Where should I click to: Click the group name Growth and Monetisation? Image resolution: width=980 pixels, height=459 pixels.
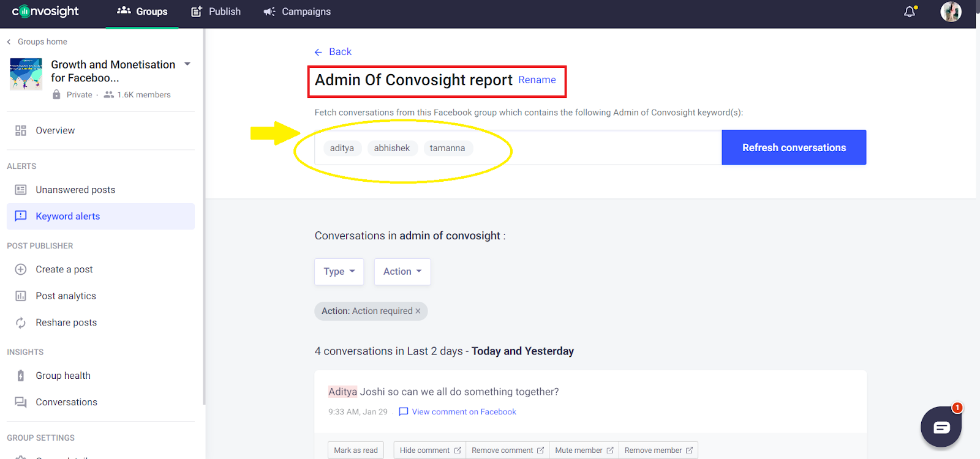click(x=113, y=71)
